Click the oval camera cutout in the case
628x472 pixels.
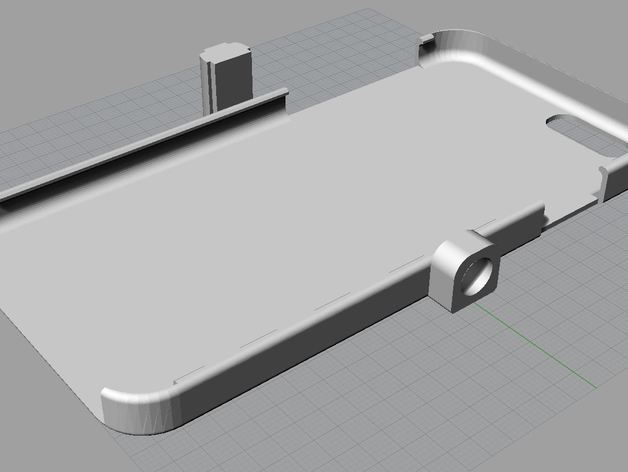[586, 137]
